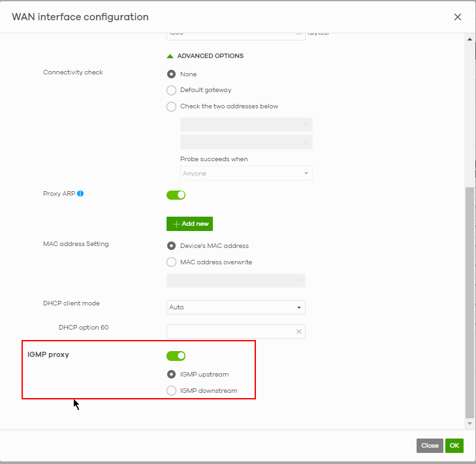Open the DHCP client mode dropdown
This screenshot has width=476, height=464.
[236, 307]
